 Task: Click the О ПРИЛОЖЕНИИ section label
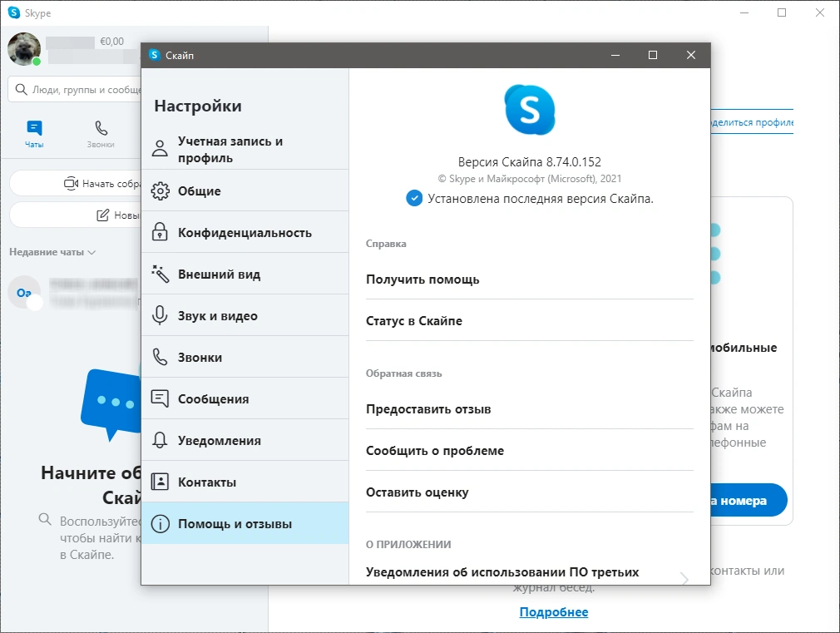pyautogui.click(x=408, y=544)
